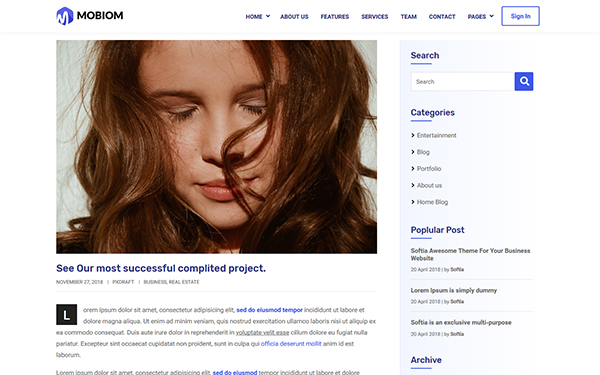The width and height of the screenshot is (600, 375).
Task: Click the chevron beside Blog category
Action: [413, 152]
